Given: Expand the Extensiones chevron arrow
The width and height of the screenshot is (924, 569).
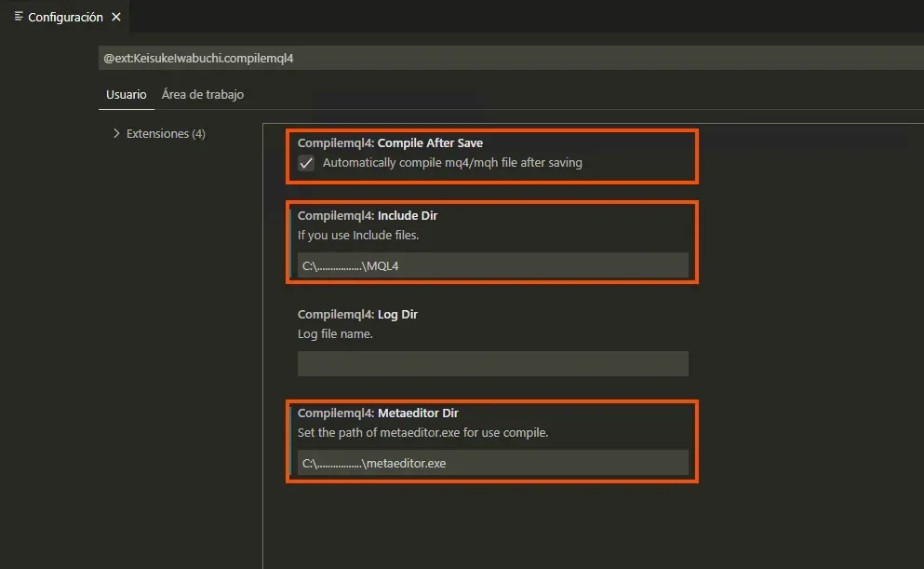Looking at the screenshot, I should (116, 133).
